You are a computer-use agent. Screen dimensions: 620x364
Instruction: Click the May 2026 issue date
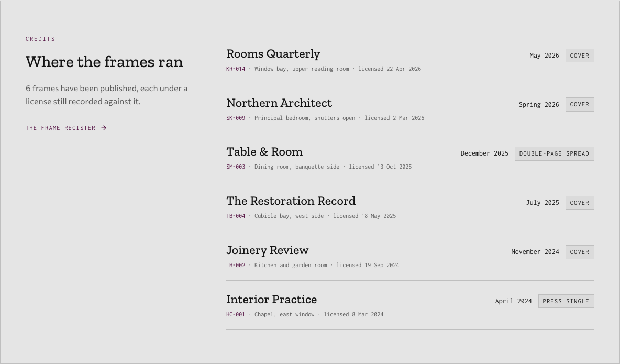point(544,56)
